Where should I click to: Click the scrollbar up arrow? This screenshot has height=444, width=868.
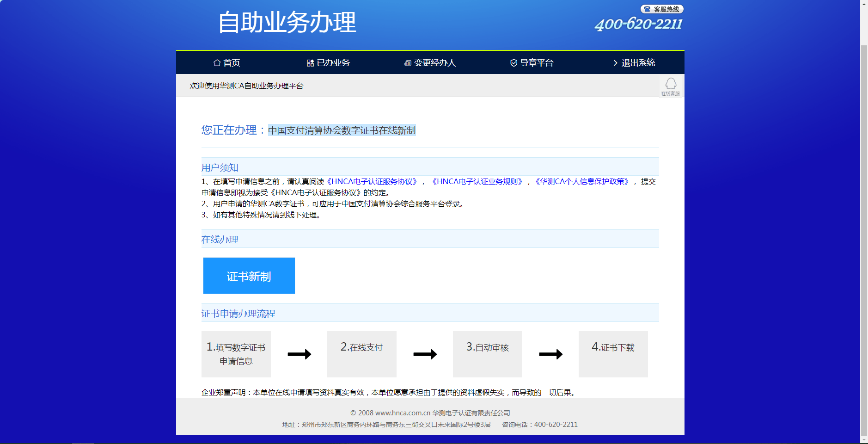coord(864,4)
